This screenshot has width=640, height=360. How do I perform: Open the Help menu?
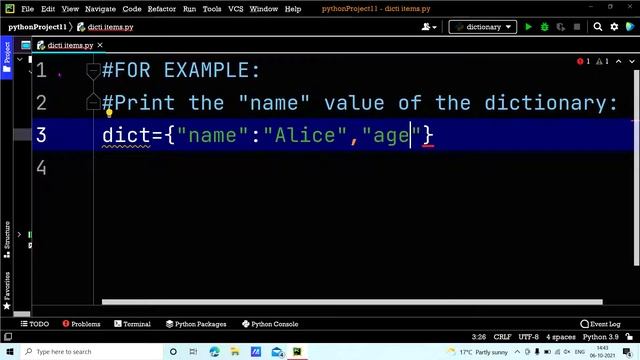click(293, 9)
